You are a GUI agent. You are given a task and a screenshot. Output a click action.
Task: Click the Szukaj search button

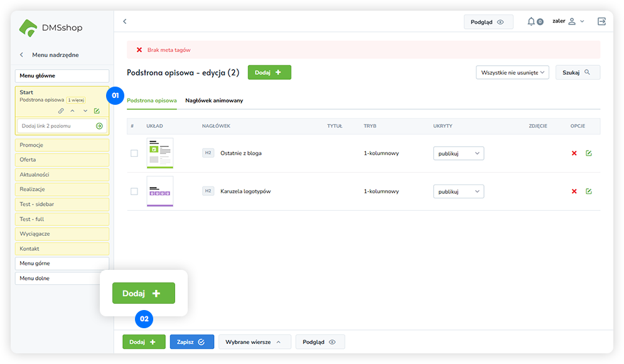[x=576, y=73]
